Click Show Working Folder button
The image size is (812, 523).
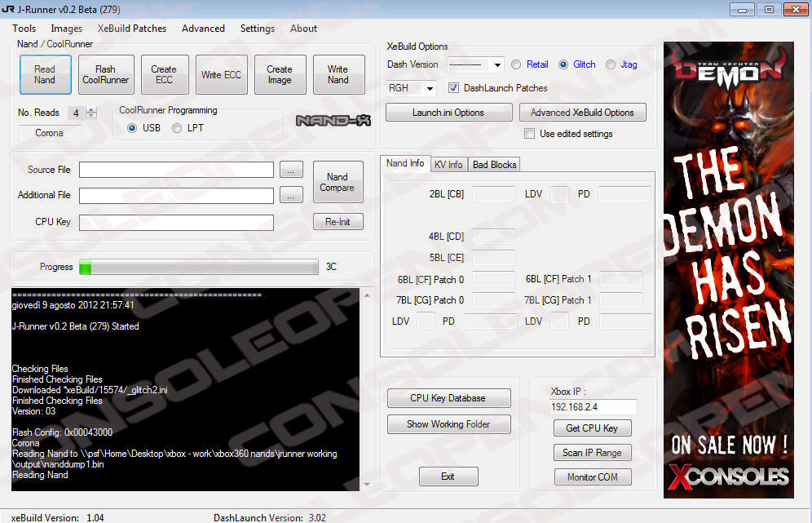pos(448,424)
